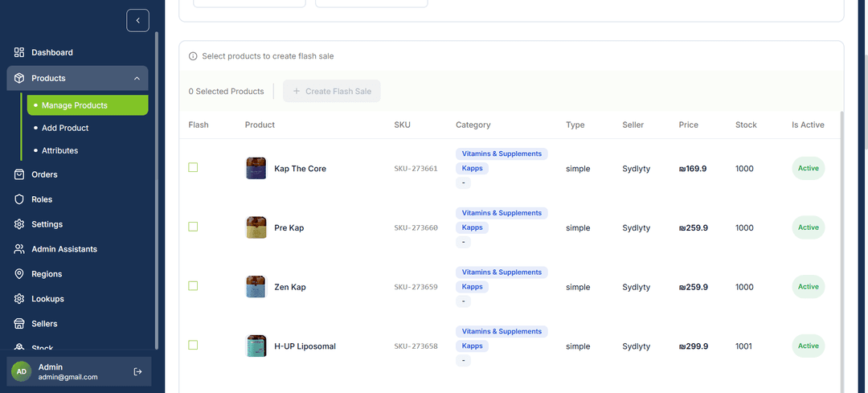868x393 pixels.
Task: Click the Price column header
Action: [689, 125]
